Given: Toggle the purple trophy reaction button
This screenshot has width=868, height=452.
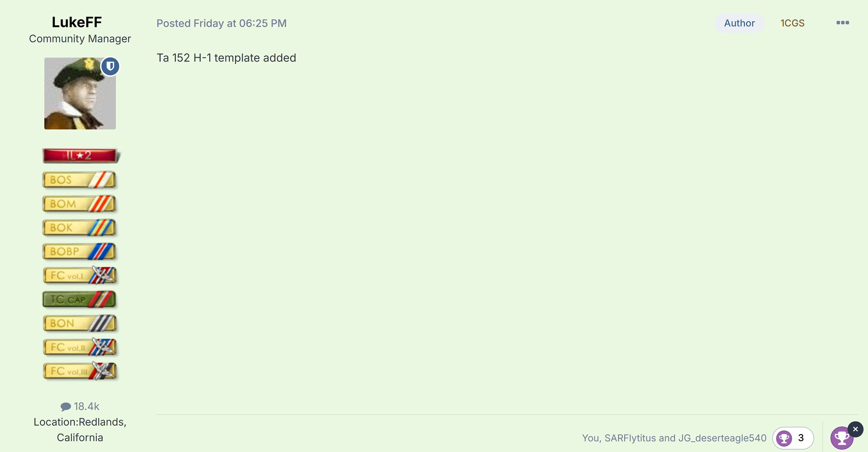Looking at the screenshot, I should coord(841,438).
